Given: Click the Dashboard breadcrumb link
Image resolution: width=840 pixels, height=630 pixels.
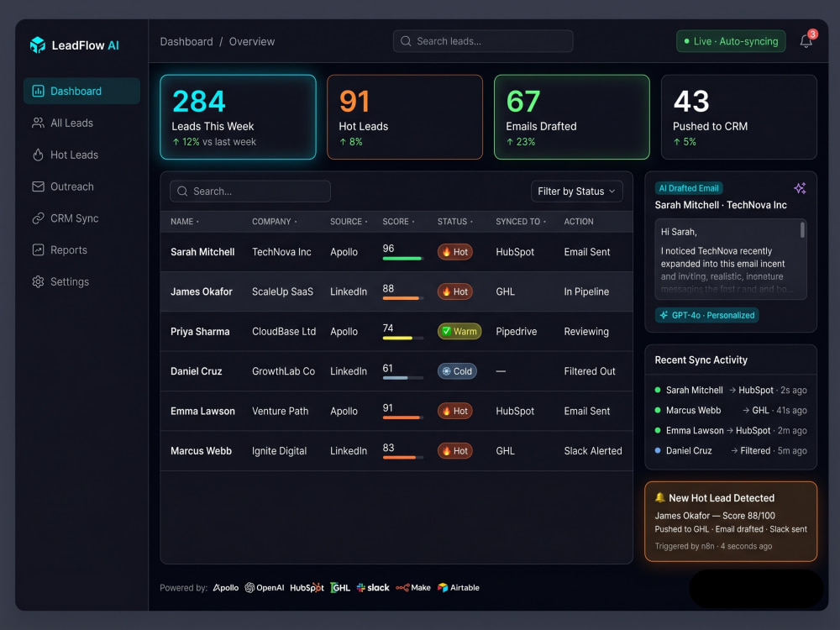Looking at the screenshot, I should (x=186, y=42).
